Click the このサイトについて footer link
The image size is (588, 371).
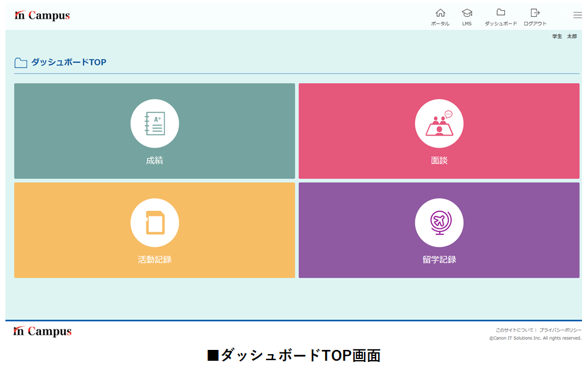click(x=514, y=330)
